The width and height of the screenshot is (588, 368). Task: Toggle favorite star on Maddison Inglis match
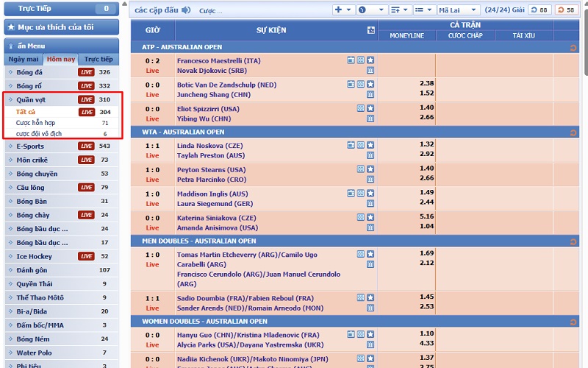coord(370,194)
